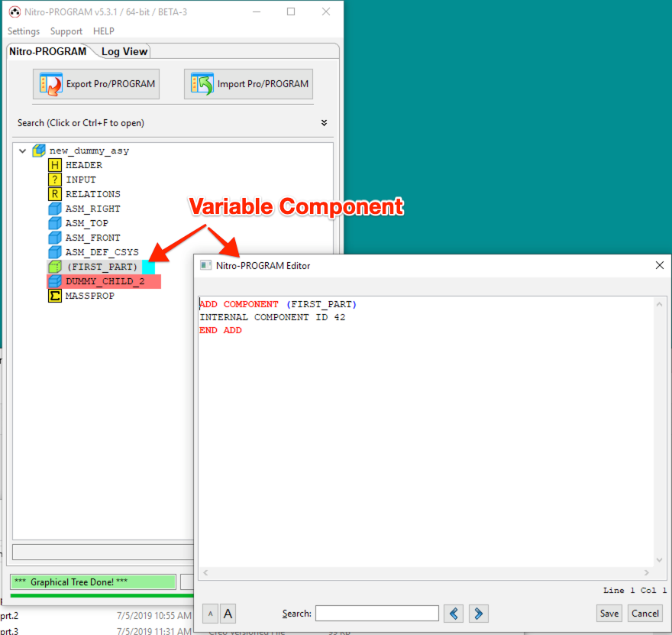Click the search next arrow in editor
The width and height of the screenshot is (672, 635).
(x=478, y=614)
